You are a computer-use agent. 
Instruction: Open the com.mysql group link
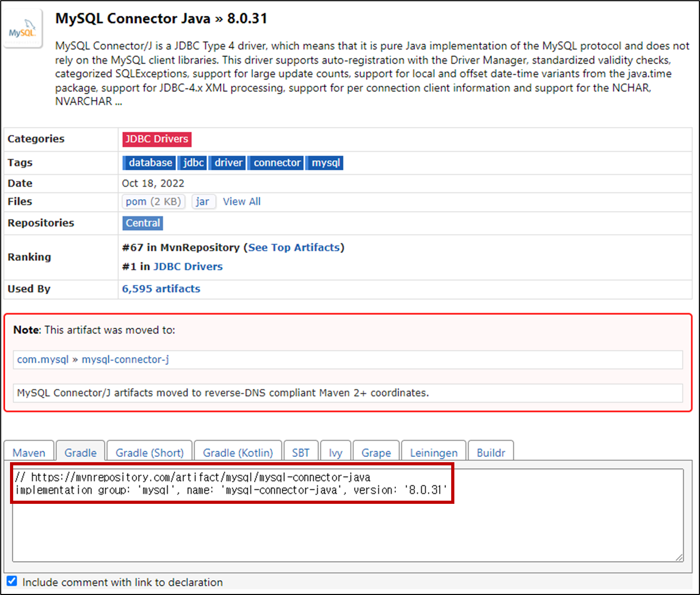pyautogui.click(x=43, y=359)
